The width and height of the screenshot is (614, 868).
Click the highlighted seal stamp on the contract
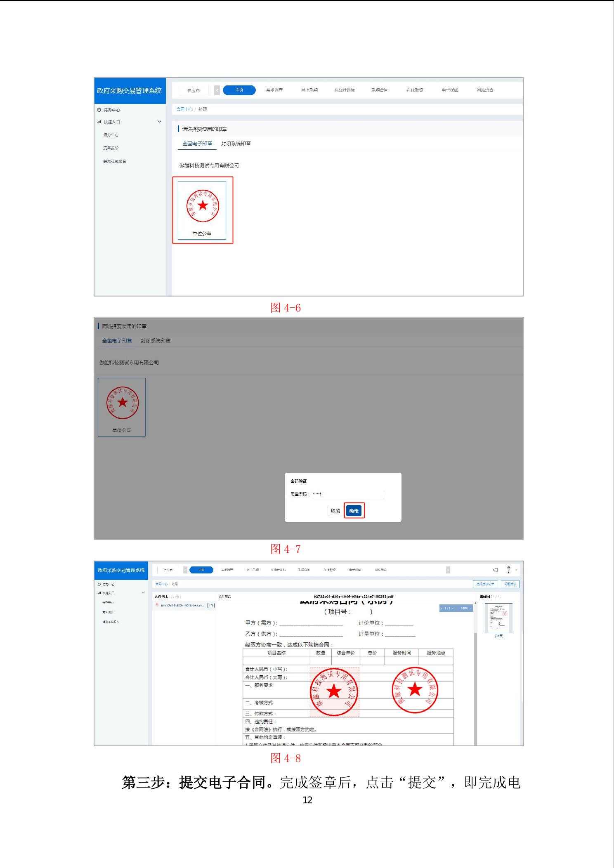[334, 692]
